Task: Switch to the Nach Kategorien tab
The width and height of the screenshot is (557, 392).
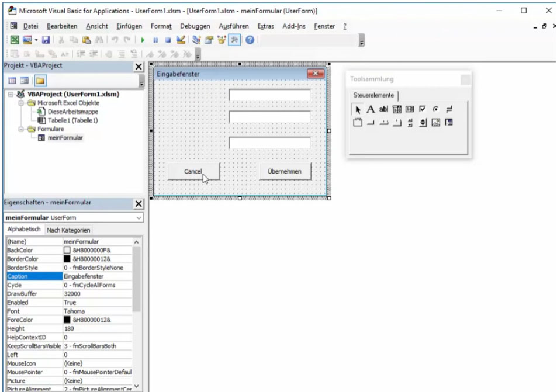Action: (x=68, y=230)
